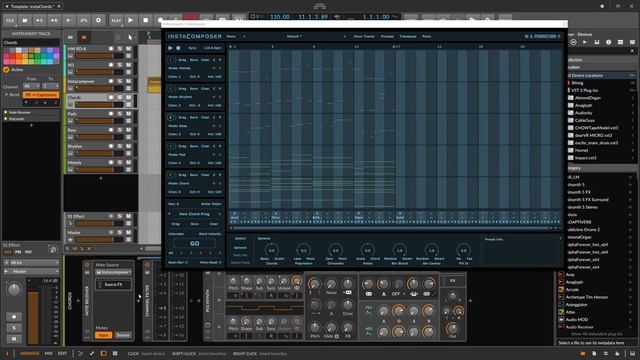Play the InstaComposer sequence
Screen dimensions: 640x360
click(x=170, y=48)
